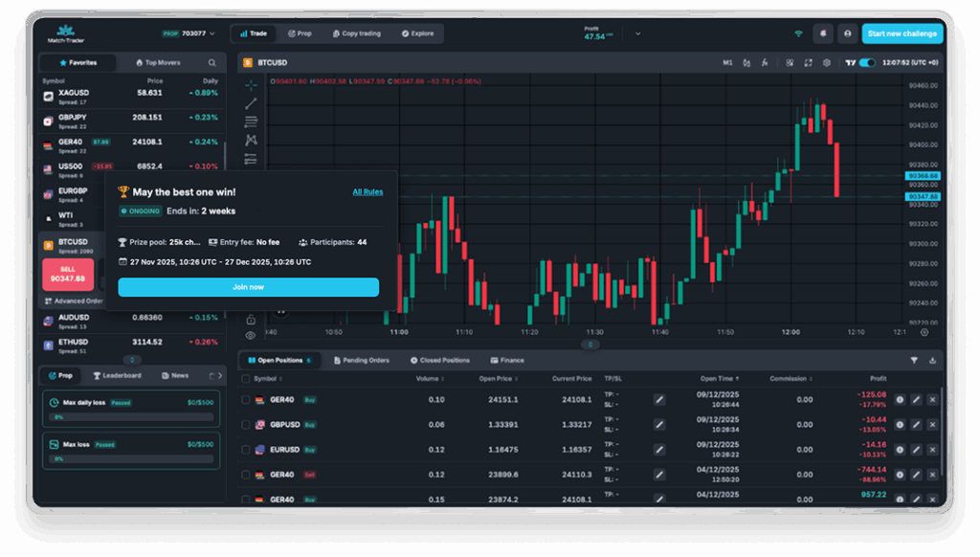Check the GER40 Sell row checkbox
Image resolution: width=980 pixels, height=557 pixels.
(246, 475)
